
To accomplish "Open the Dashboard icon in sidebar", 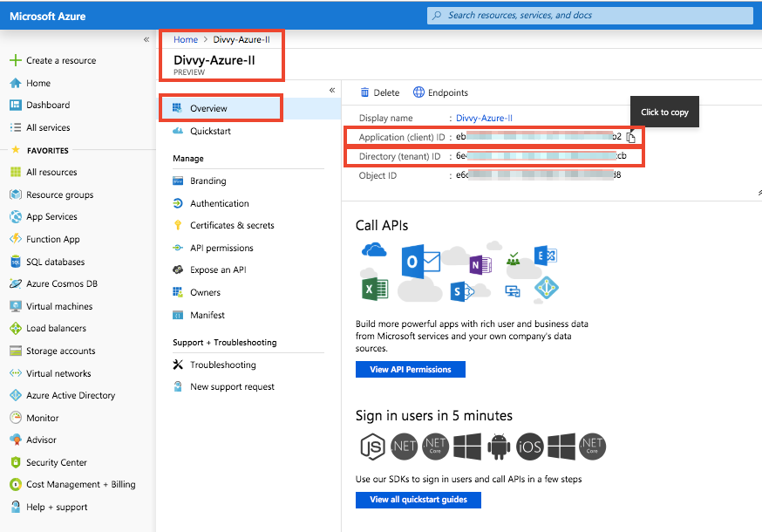I will click(16, 105).
